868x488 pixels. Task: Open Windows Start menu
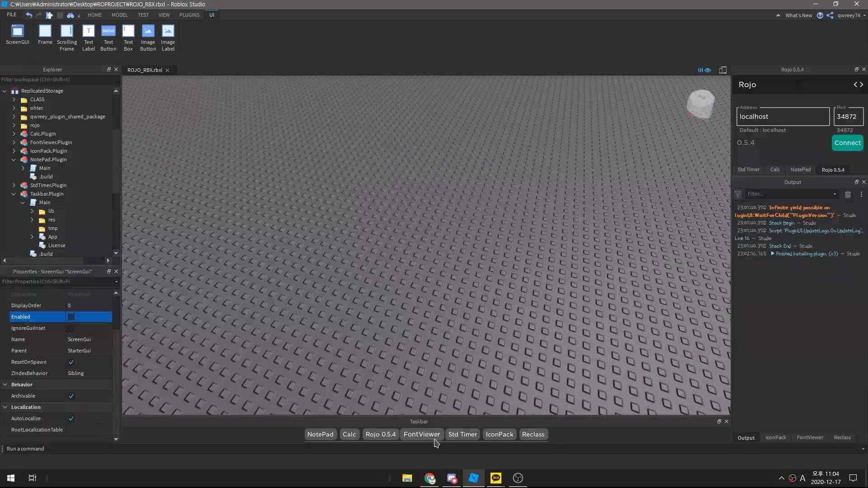[11, 478]
